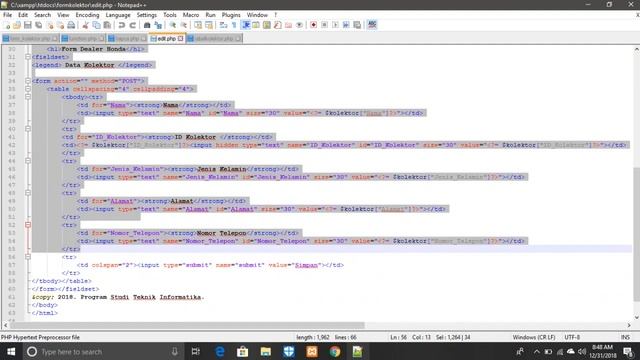Image resolution: width=640 pixels, height=360 pixels.
Task: Click the Save All toolbar icon
Action: point(39,25)
